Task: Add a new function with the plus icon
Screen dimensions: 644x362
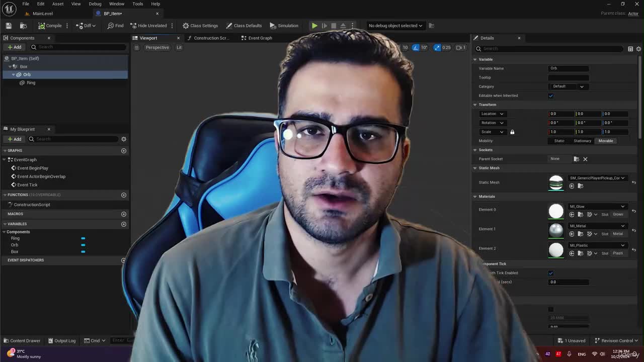Action: (124, 195)
